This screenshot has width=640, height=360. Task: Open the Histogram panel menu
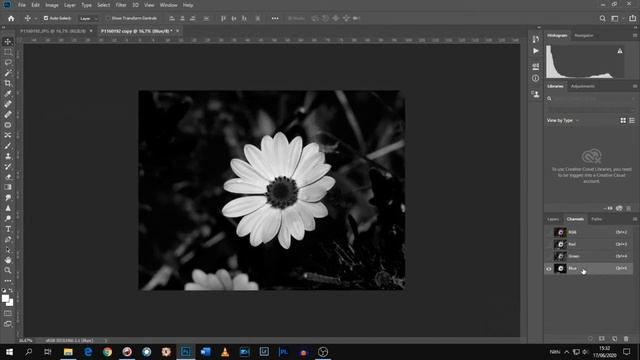(635, 36)
